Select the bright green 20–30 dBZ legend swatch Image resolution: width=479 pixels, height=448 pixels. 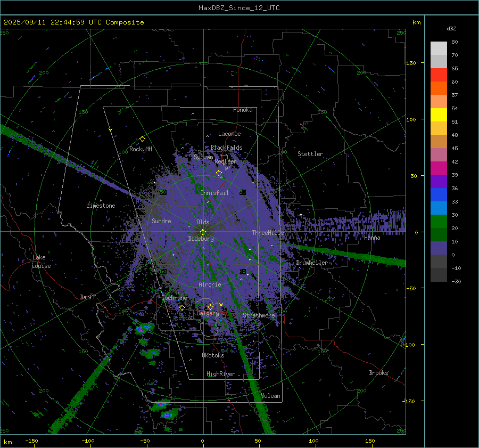pyautogui.click(x=439, y=221)
